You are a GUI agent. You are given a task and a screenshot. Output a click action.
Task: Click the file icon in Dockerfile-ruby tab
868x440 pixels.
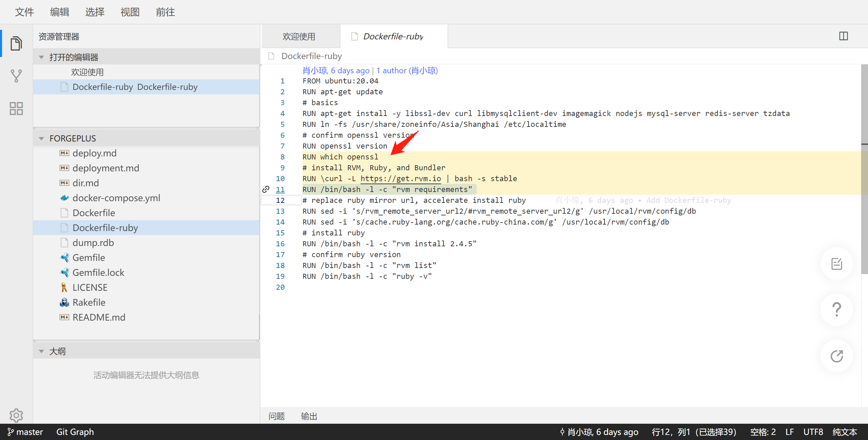pos(355,36)
